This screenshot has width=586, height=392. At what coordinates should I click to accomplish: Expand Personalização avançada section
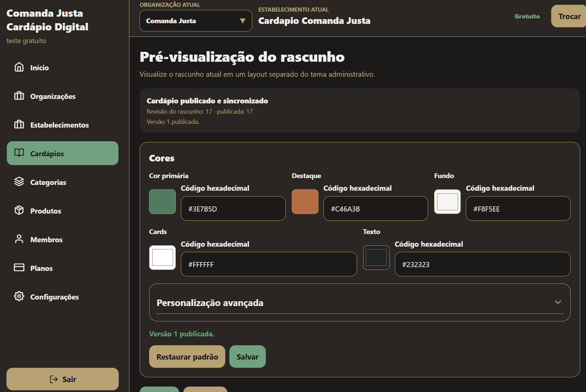pos(360,303)
